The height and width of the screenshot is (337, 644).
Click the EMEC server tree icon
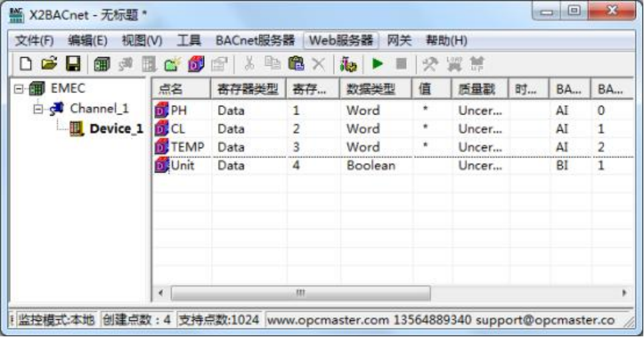click(37, 88)
